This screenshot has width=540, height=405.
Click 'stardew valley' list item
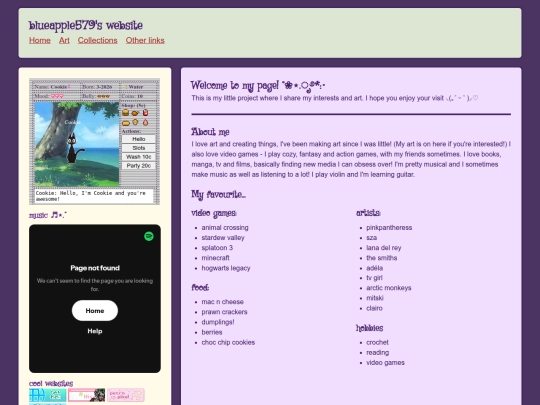223,238
